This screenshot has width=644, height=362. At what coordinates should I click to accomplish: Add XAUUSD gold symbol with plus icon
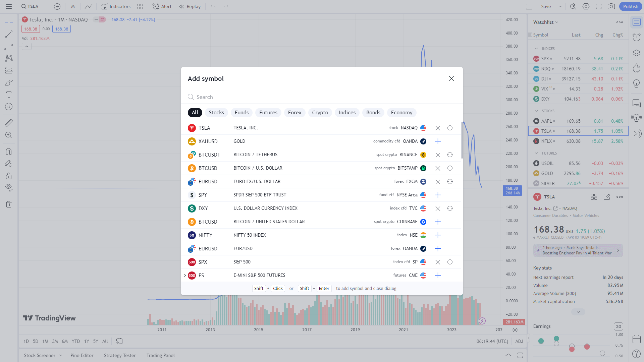(438, 141)
